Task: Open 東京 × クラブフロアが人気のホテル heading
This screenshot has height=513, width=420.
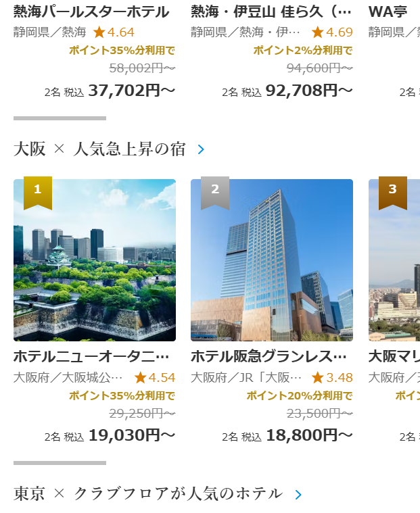Action: [148, 494]
